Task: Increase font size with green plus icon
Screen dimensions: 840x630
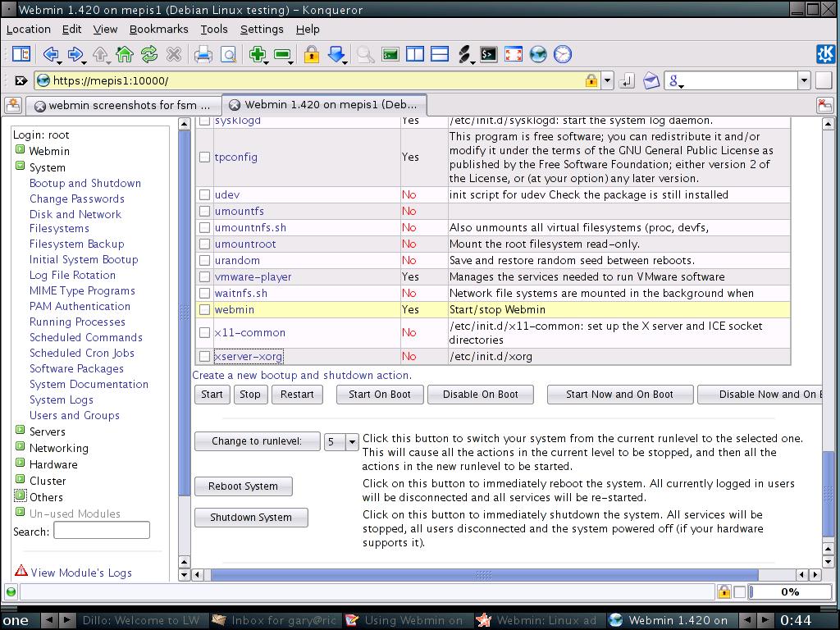Action: pyautogui.click(x=258, y=54)
